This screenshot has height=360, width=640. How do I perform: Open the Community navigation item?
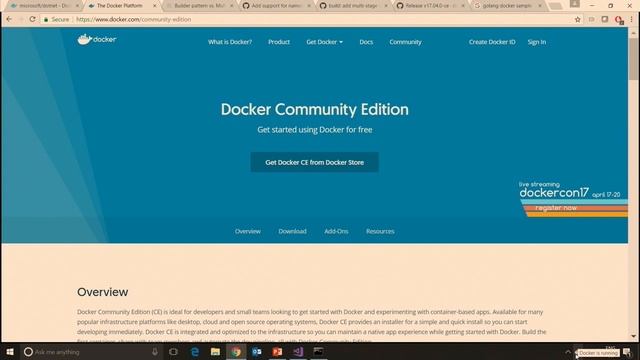[405, 42]
